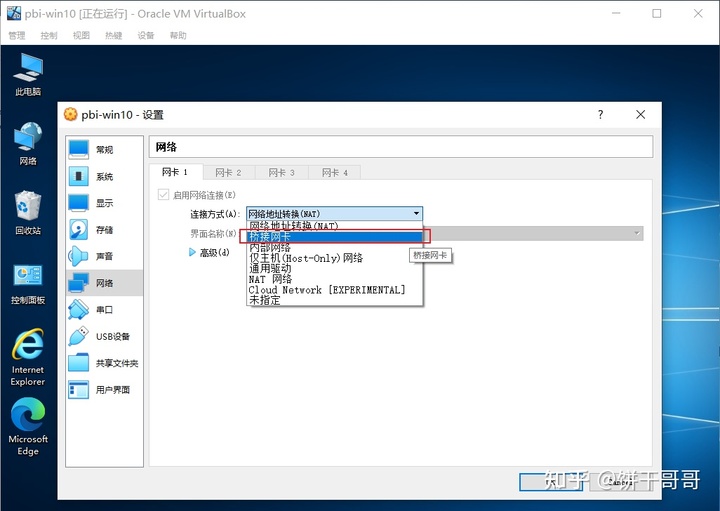Select the 存储 settings category icon
The width and height of the screenshot is (720, 511).
79,230
